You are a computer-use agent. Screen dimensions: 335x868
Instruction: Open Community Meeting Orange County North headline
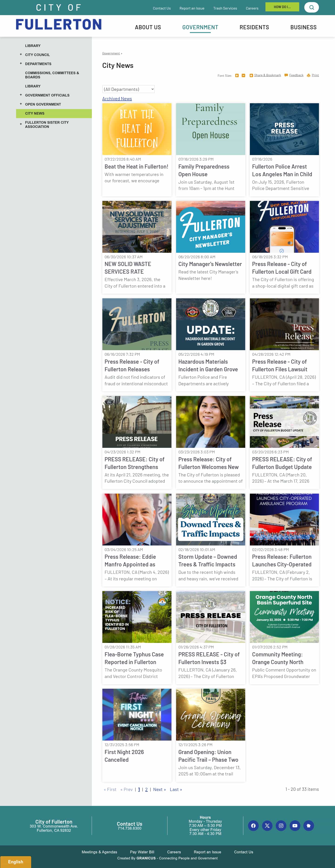pyautogui.click(x=278, y=658)
